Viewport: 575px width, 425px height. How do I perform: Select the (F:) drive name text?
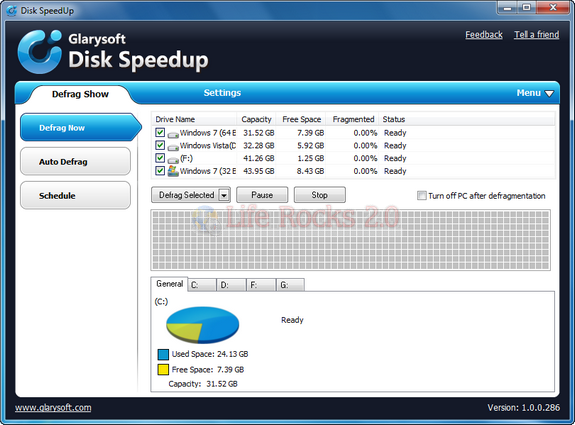(186, 158)
